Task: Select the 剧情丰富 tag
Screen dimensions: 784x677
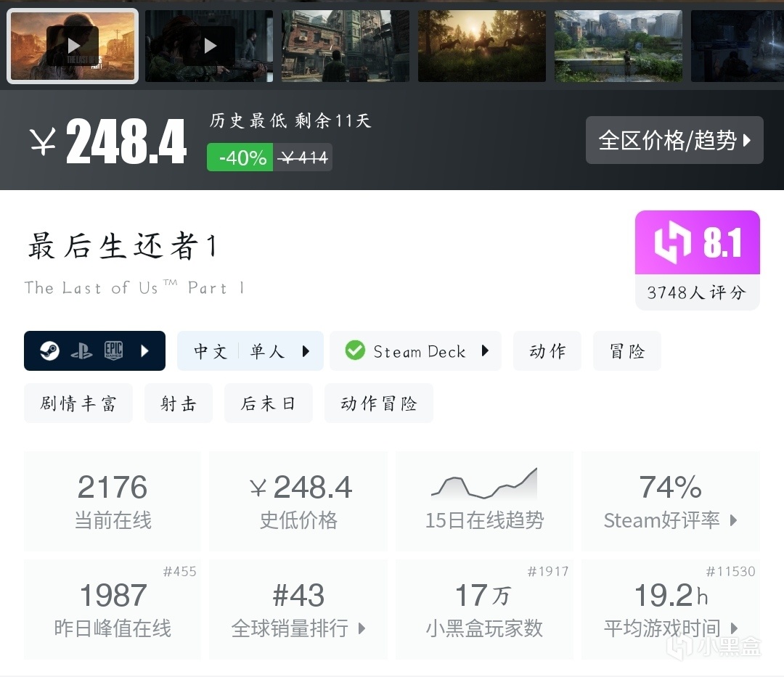Action: [78, 403]
